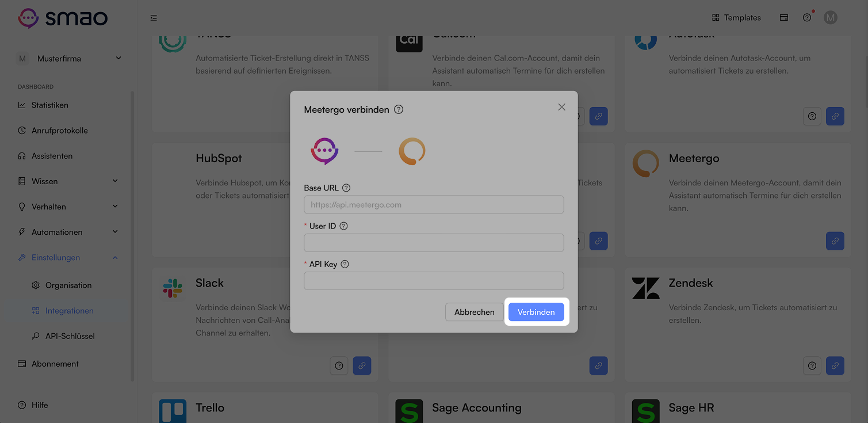Click the connect link icon on Cal.com card
This screenshot has height=423, width=868.
coord(598,116)
